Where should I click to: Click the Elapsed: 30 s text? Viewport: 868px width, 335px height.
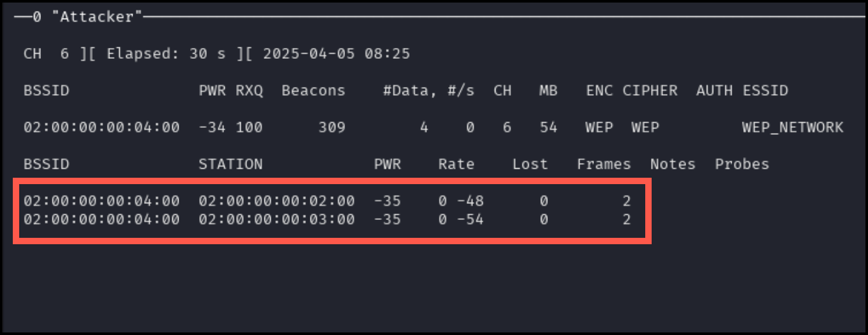[166, 54]
